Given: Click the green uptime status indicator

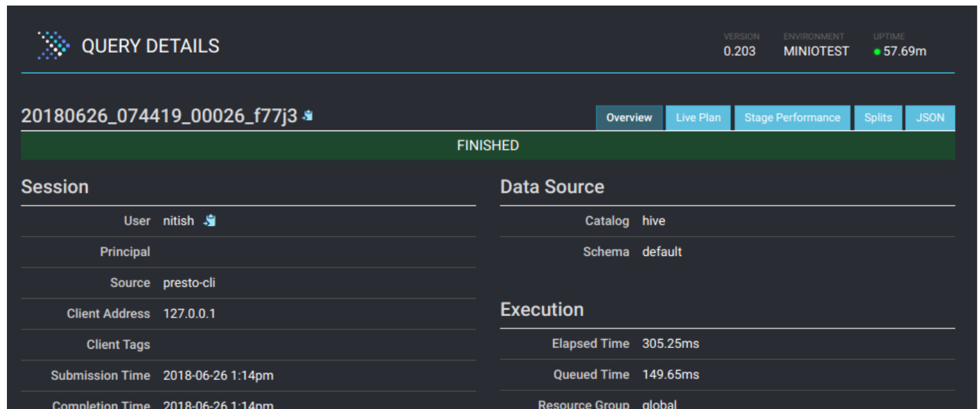Looking at the screenshot, I should click(x=877, y=51).
